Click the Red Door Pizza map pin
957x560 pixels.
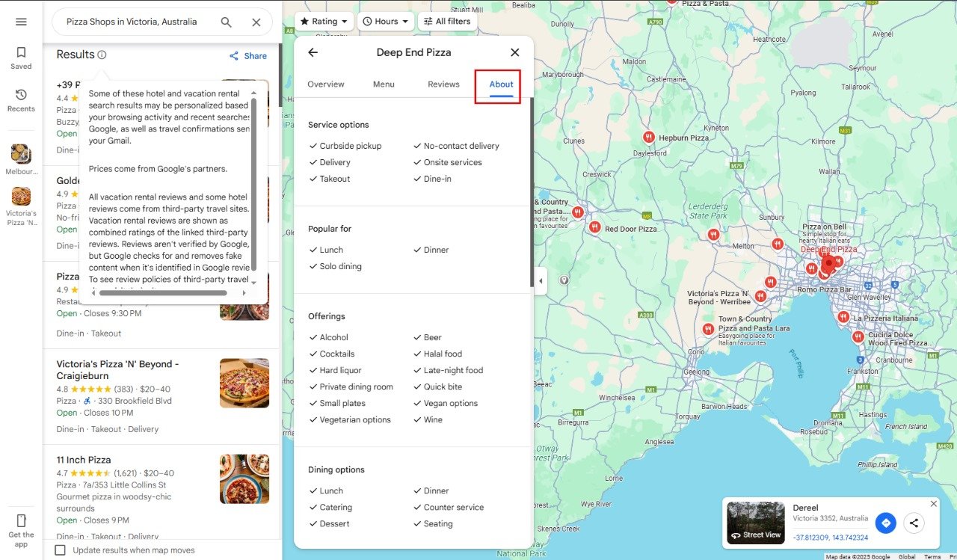coord(594,227)
